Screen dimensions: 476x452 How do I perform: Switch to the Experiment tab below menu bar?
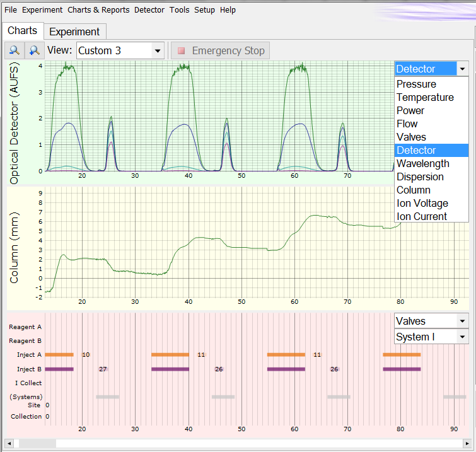coord(74,32)
